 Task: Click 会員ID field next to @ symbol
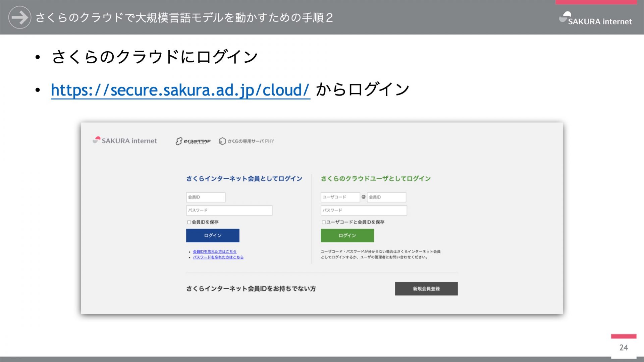pos(386,197)
